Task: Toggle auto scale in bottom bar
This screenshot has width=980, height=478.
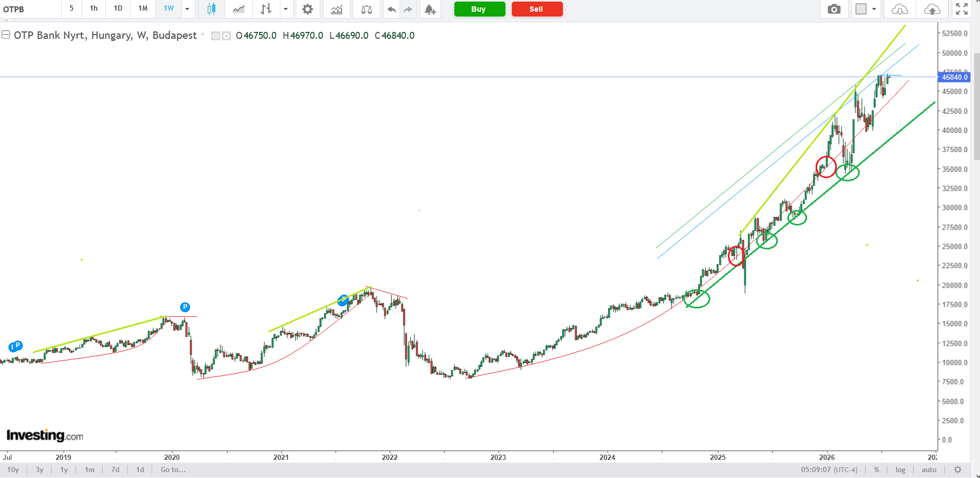Action: (929, 469)
